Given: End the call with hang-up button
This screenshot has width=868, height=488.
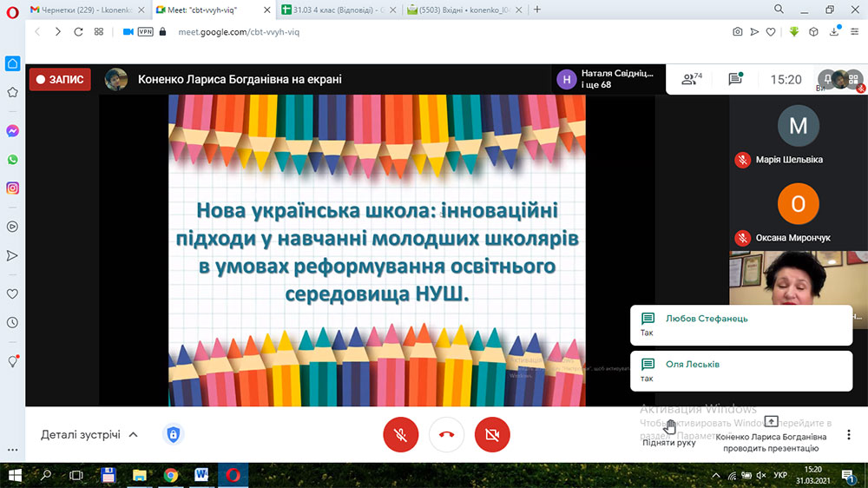Looking at the screenshot, I should (446, 435).
